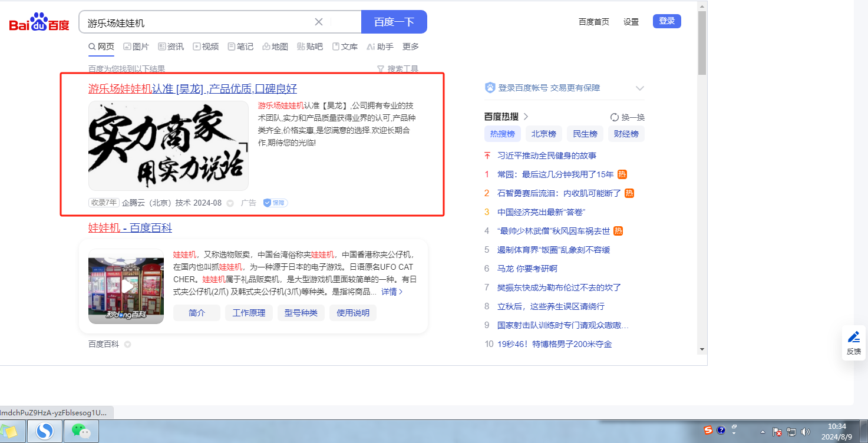
Task: Click the Baidu logo
Action: [x=39, y=23]
